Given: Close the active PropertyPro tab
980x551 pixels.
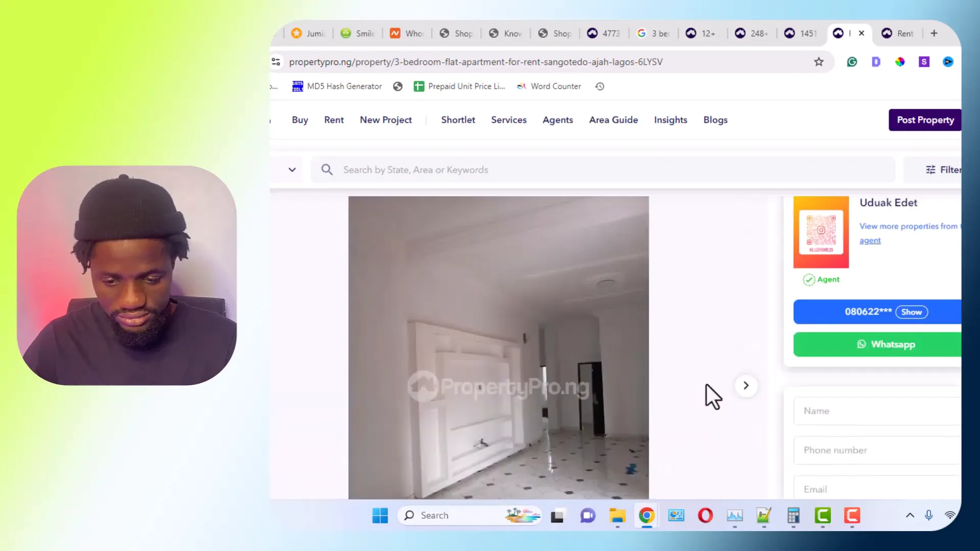Looking at the screenshot, I should tap(862, 33).
